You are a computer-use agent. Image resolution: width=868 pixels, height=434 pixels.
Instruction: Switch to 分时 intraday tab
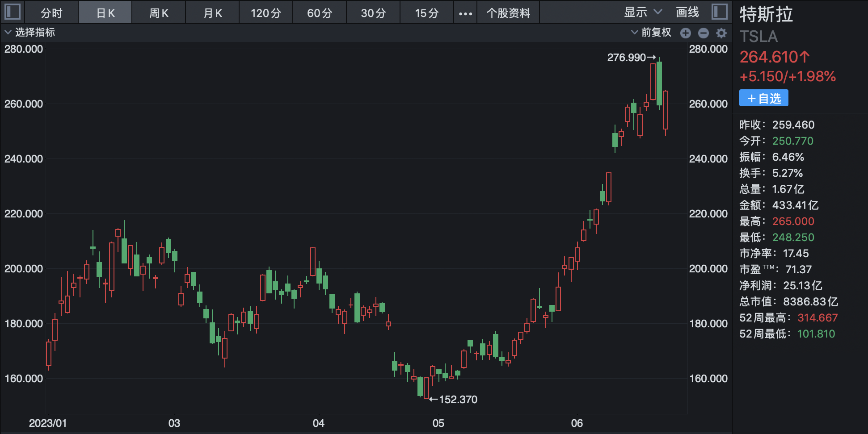click(51, 13)
